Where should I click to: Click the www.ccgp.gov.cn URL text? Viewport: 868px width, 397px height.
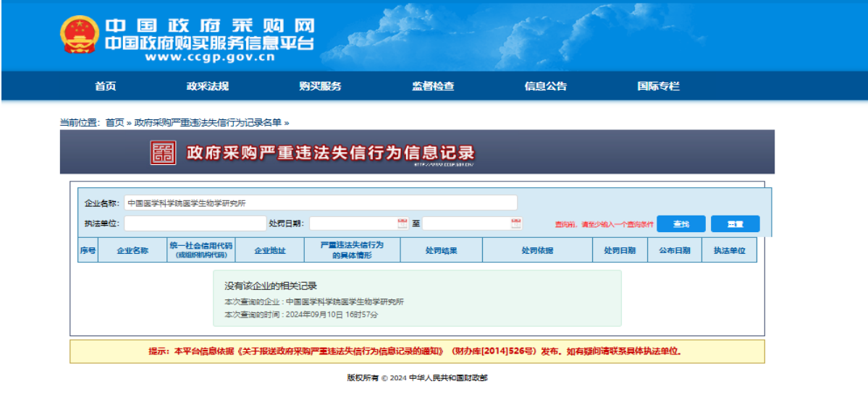point(209,56)
